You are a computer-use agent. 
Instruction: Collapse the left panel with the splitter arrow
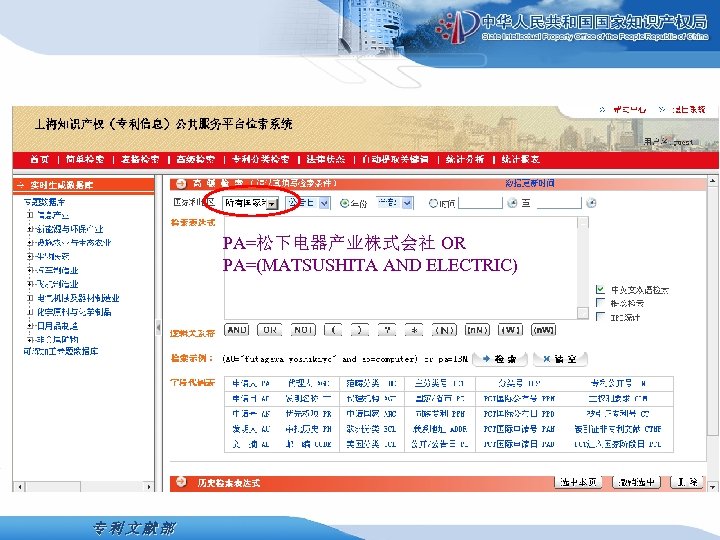click(158, 327)
